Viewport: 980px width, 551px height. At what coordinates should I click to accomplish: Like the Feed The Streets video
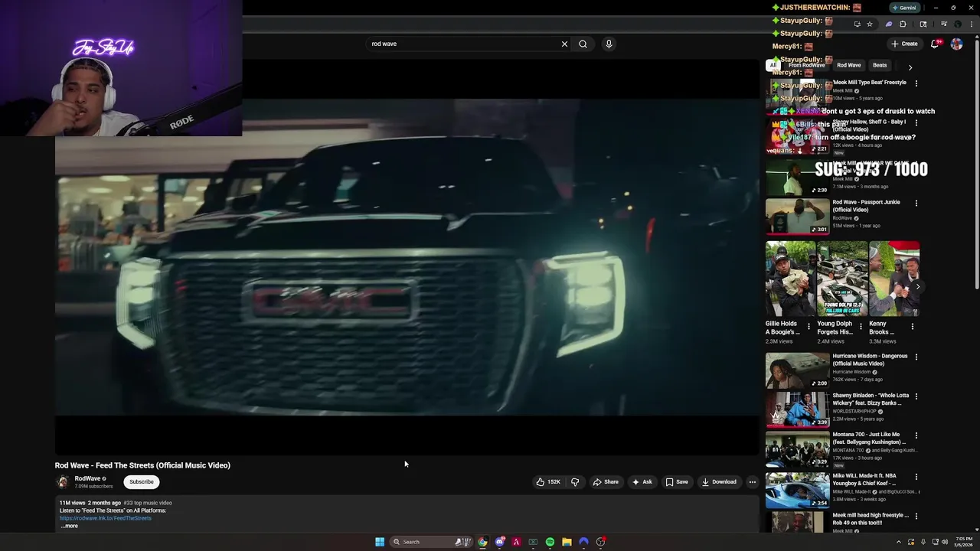(x=548, y=482)
